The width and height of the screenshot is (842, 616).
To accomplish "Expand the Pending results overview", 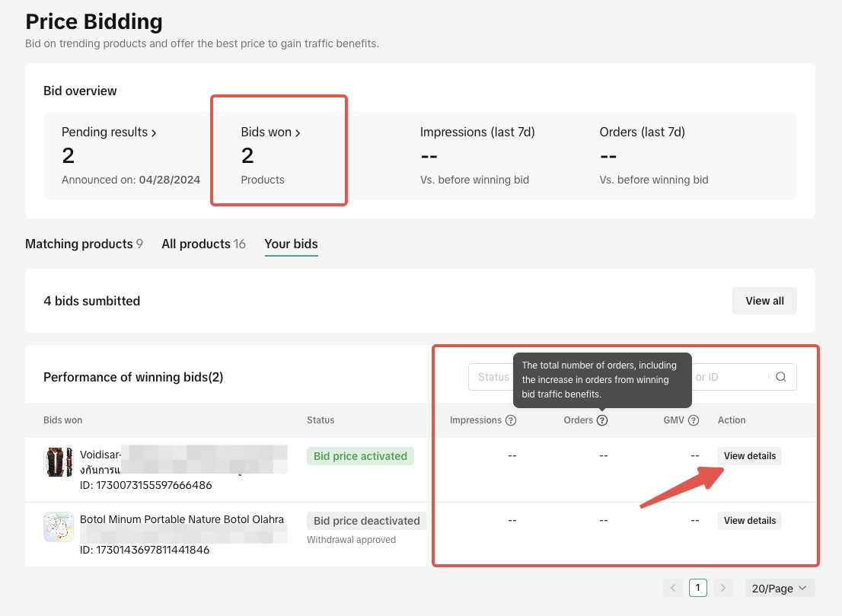I will (109, 132).
